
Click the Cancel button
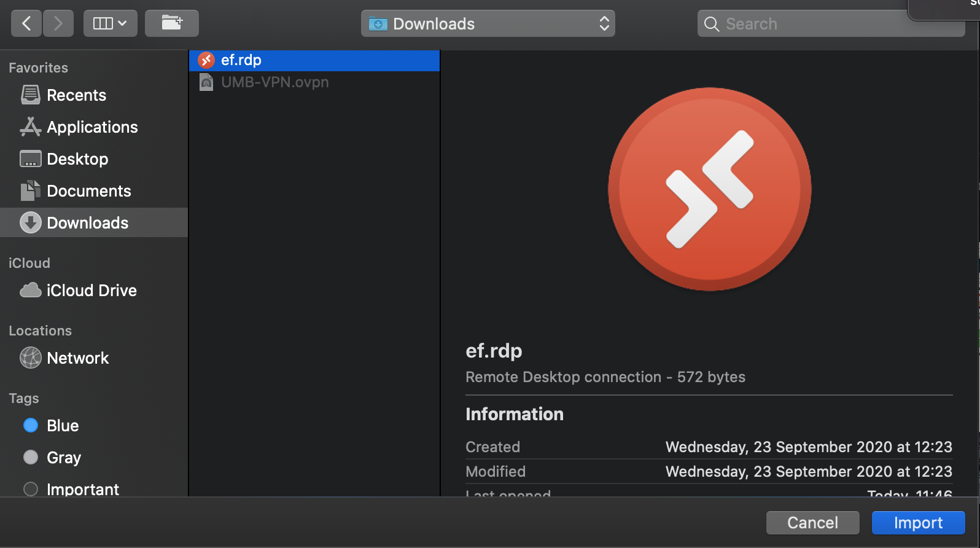coord(812,523)
